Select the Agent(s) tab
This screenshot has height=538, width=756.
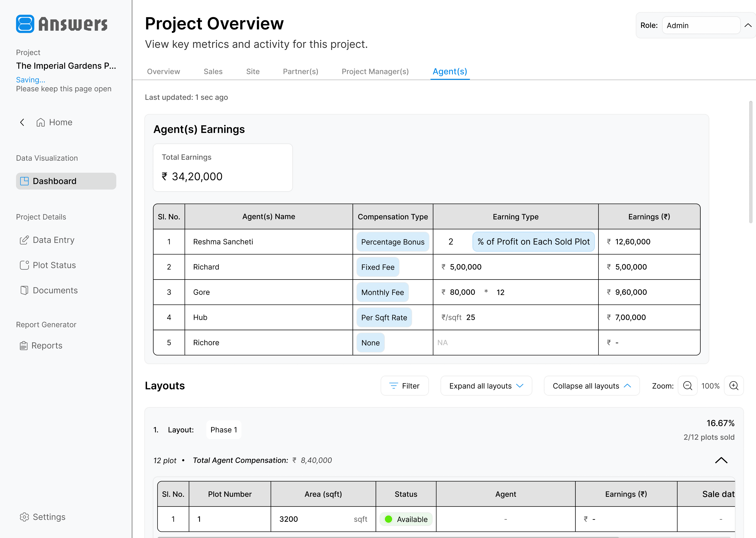pyautogui.click(x=450, y=71)
